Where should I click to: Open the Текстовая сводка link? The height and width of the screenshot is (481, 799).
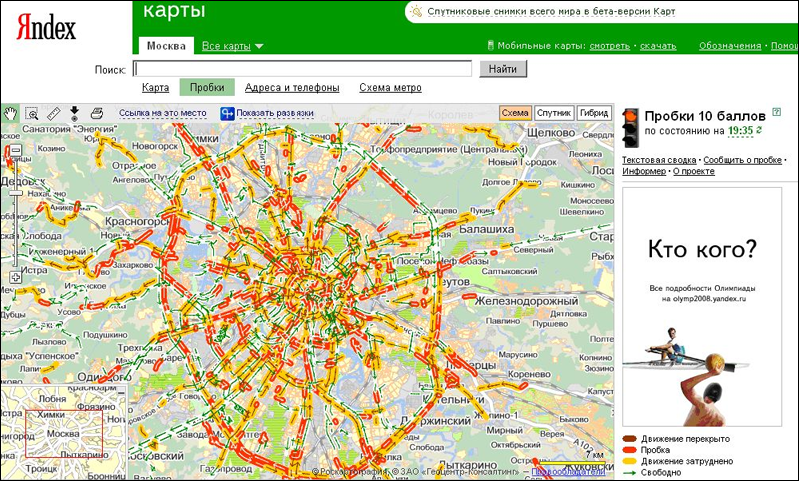coord(659,160)
